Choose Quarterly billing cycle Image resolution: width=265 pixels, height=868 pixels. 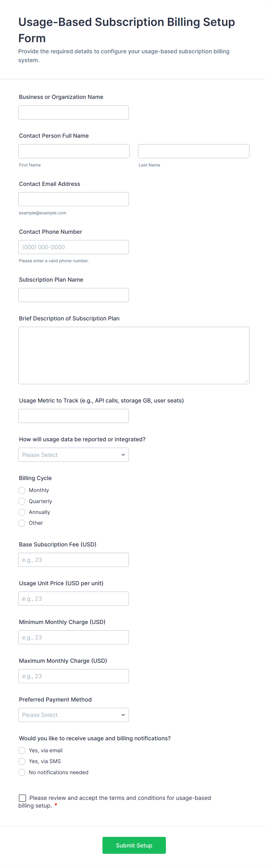click(x=22, y=501)
